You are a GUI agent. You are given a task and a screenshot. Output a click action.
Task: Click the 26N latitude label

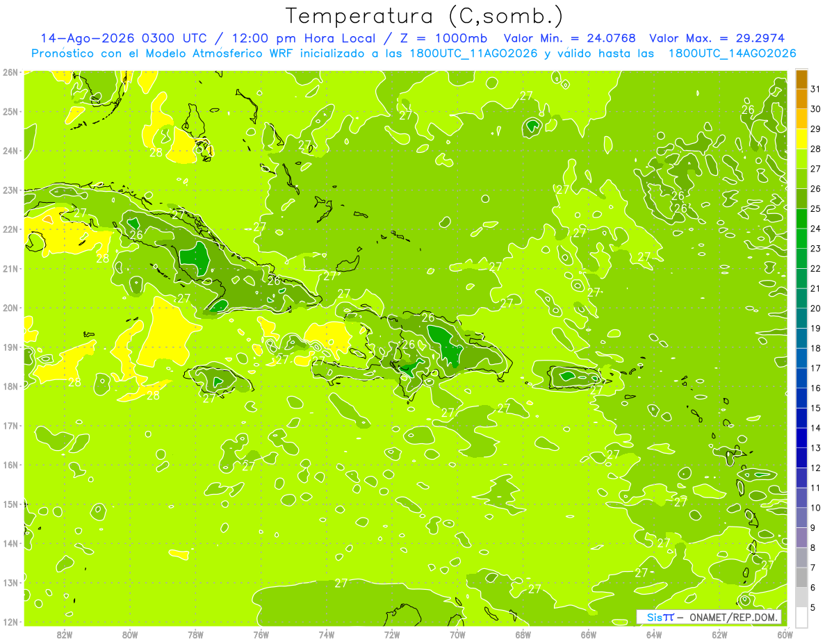coord(10,72)
